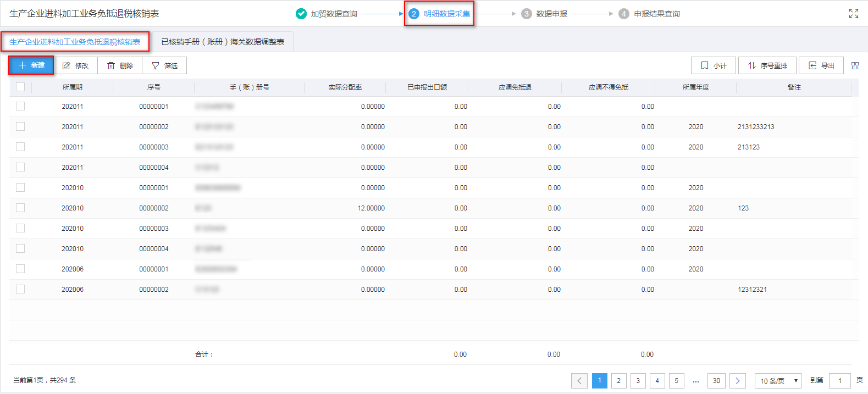
Task: Open the 10 条/页 page size dropdown
Action: click(x=778, y=381)
